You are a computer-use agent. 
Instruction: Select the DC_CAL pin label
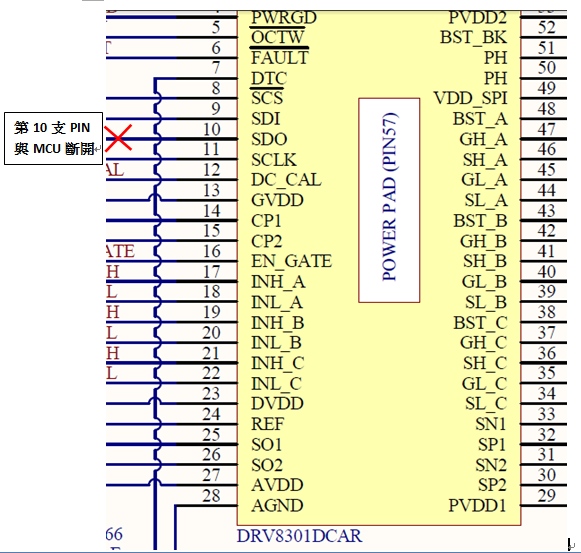point(286,180)
